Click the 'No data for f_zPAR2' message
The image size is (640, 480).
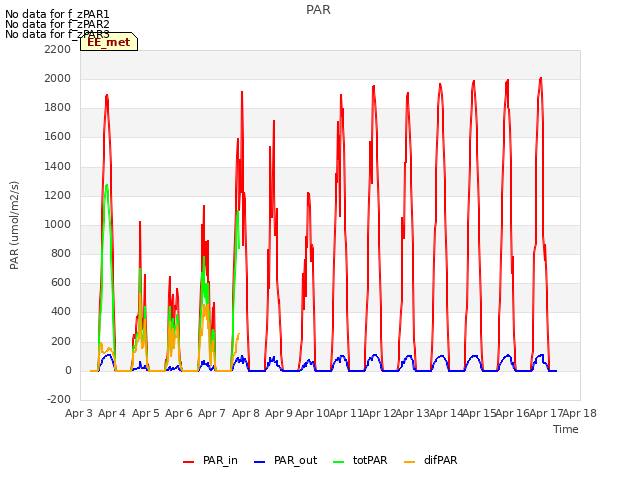coord(57,24)
